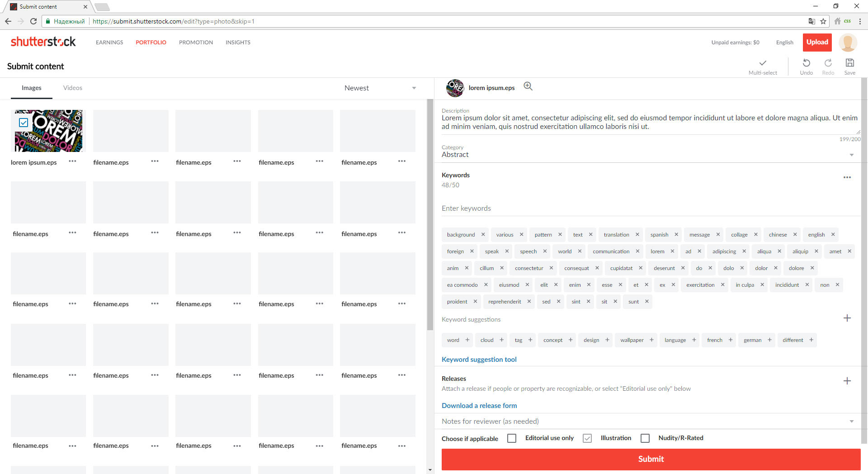Click the translate page icon in the address bar
This screenshot has height=474, width=868.
coord(812,21)
